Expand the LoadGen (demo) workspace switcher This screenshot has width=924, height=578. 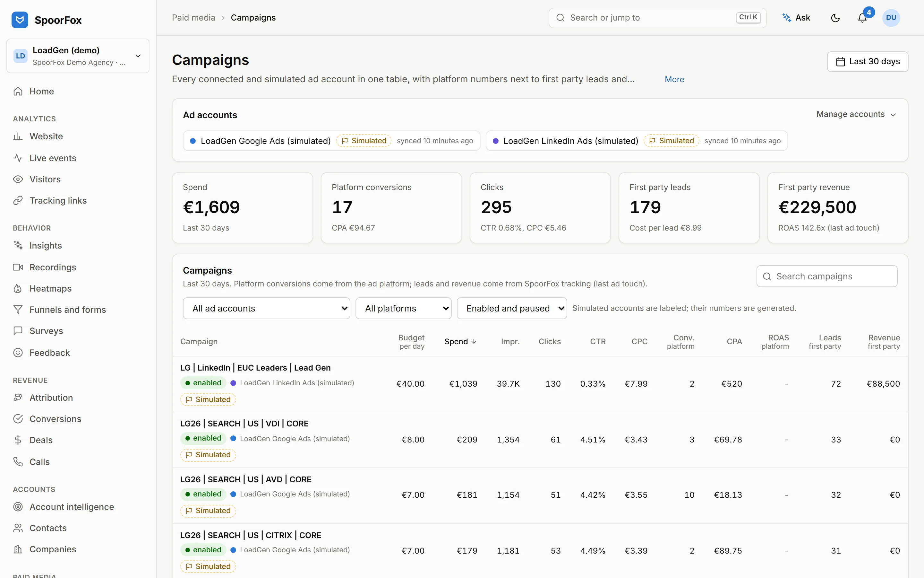pyautogui.click(x=78, y=56)
